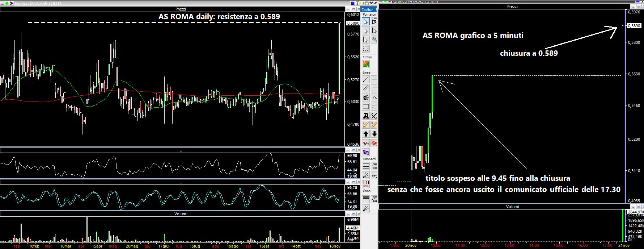The height and width of the screenshot is (249, 644).
Task: Select the crosshair corner pointer tool
Action: coord(366,40)
